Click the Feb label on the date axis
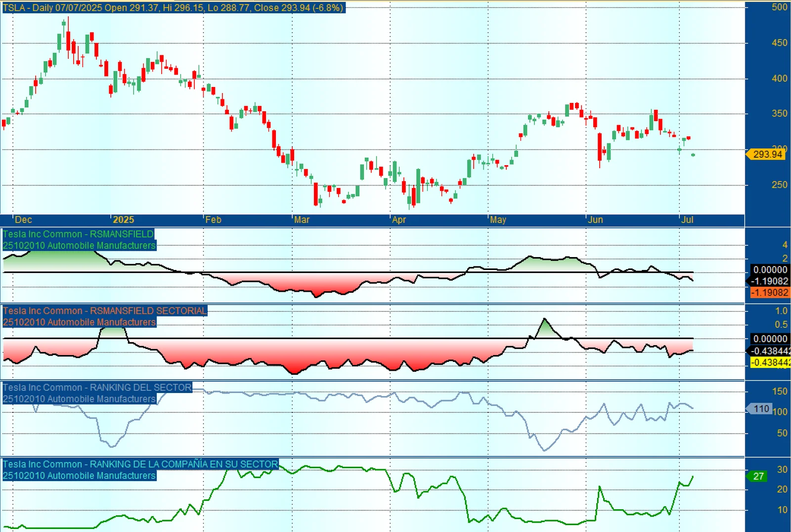The image size is (791, 532). point(214,220)
